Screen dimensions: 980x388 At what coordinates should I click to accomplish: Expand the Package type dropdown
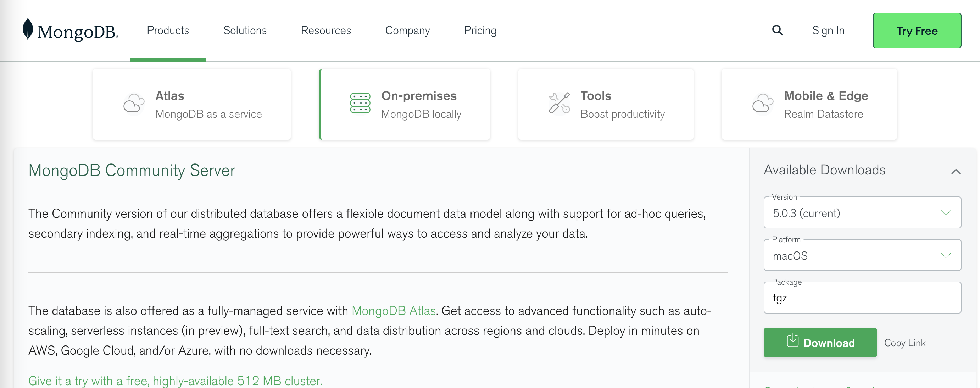pos(863,298)
